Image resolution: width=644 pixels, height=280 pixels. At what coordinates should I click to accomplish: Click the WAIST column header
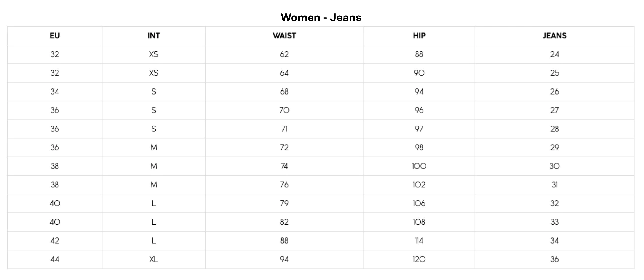pyautogui.click(x=284, y=36)
